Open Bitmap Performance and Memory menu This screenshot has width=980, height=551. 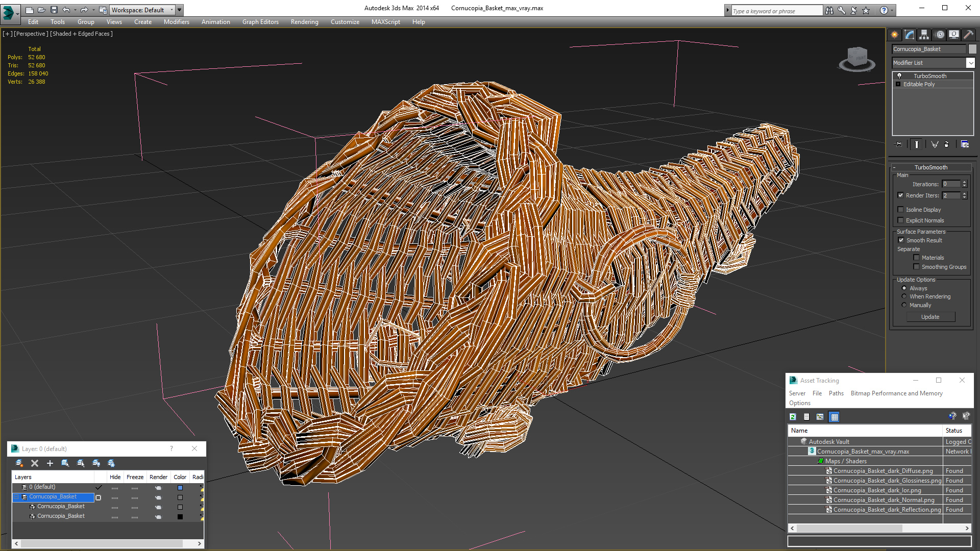click(896, 393)
